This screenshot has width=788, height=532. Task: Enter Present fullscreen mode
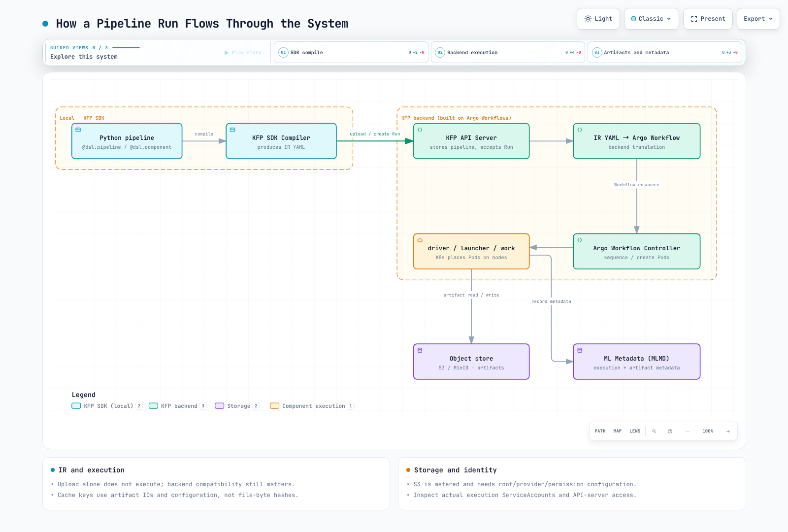(x=708, y=19)
